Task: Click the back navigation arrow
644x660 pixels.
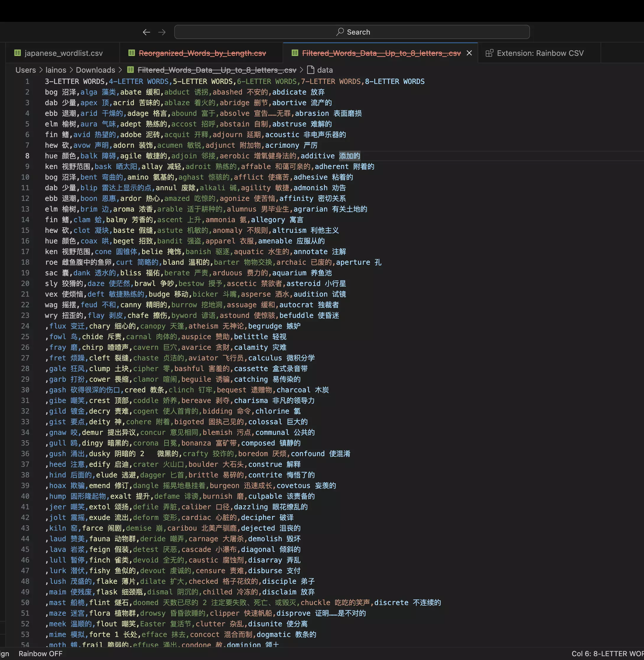Action: tap(146, 32)
